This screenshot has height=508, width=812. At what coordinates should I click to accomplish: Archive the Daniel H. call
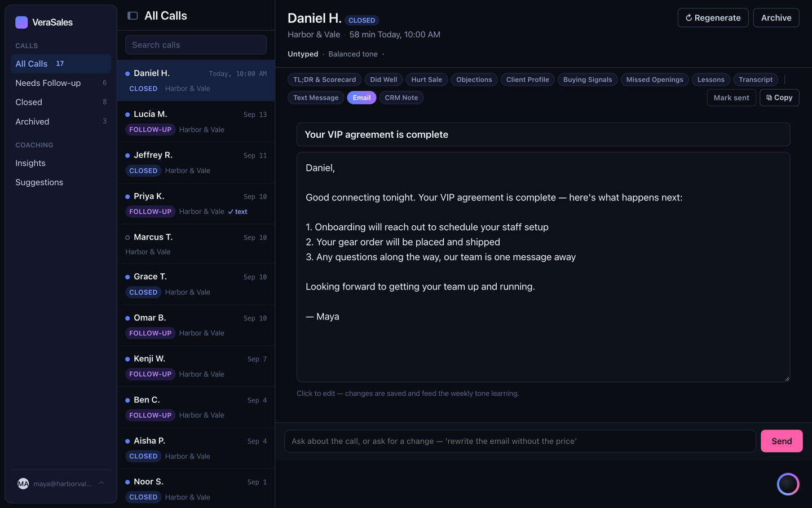tap(776, 17)
